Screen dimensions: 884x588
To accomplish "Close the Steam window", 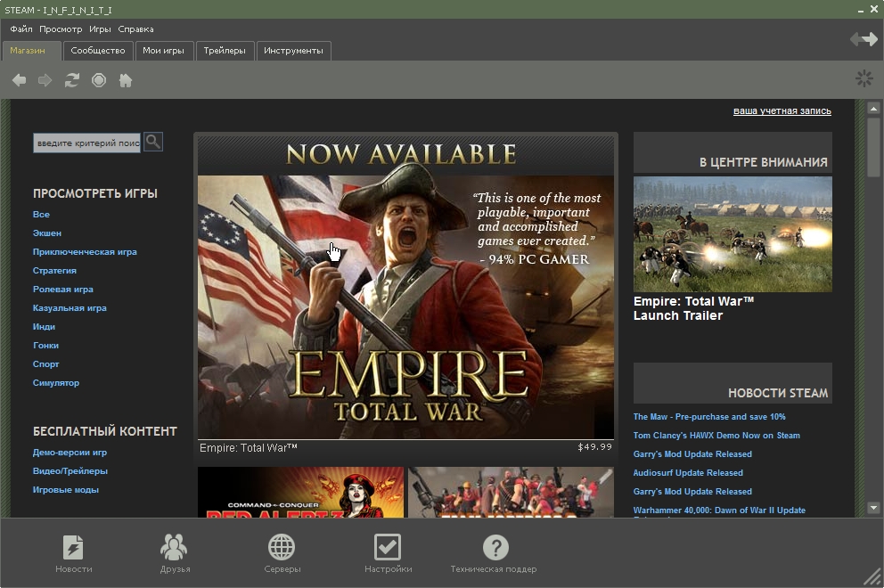I will coord(872,10).
